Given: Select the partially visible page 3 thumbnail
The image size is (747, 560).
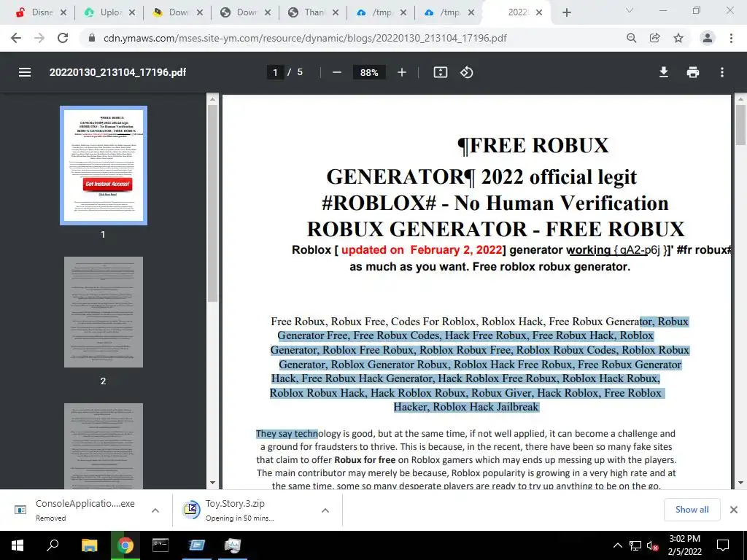Looking at the screenshot, I should [x=104, y=446].
